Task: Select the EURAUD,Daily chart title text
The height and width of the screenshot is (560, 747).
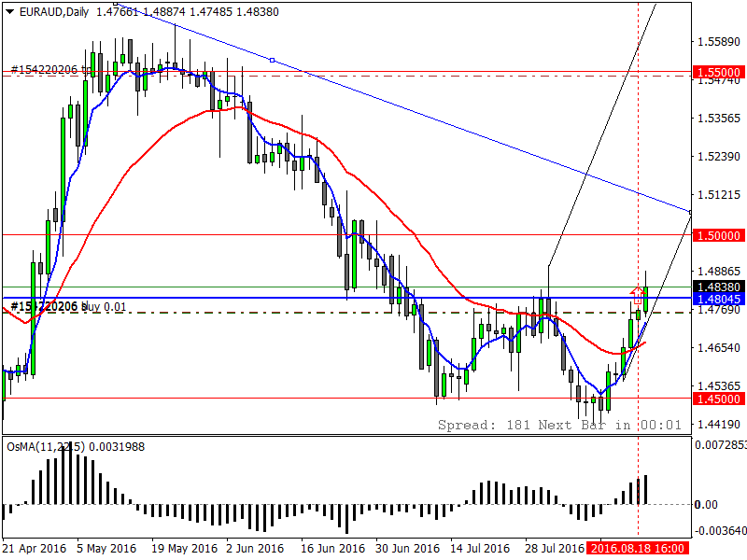Action: 54,12
